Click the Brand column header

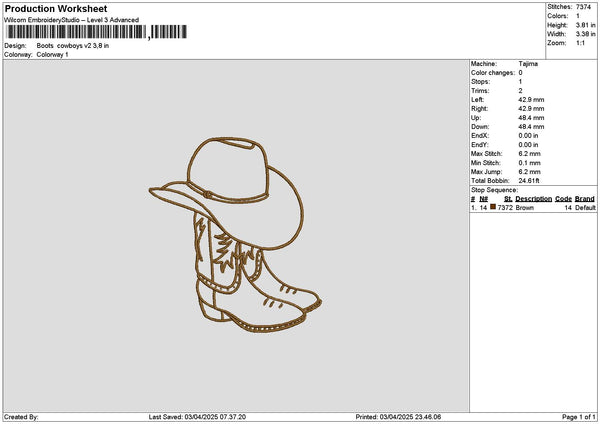[x=585, y=199]
